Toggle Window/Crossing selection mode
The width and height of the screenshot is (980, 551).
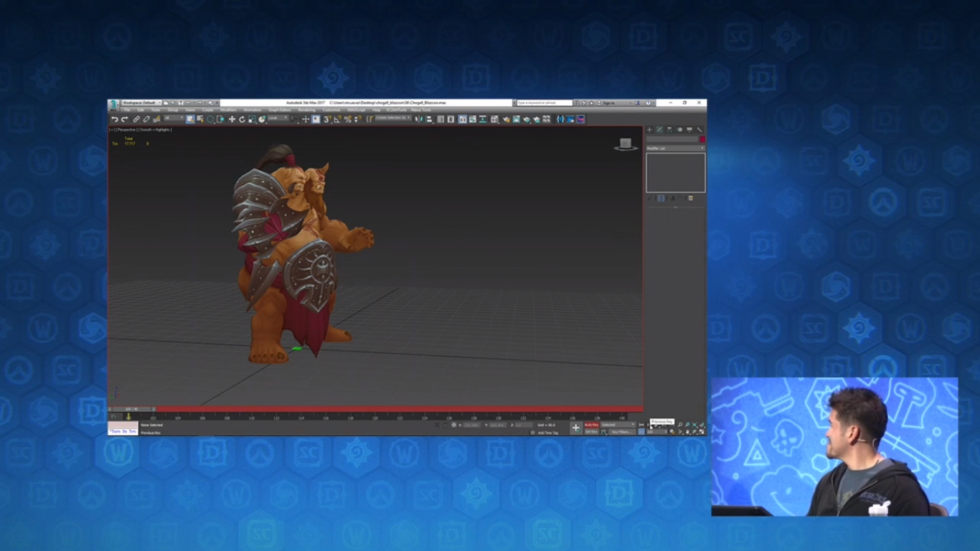220,119
